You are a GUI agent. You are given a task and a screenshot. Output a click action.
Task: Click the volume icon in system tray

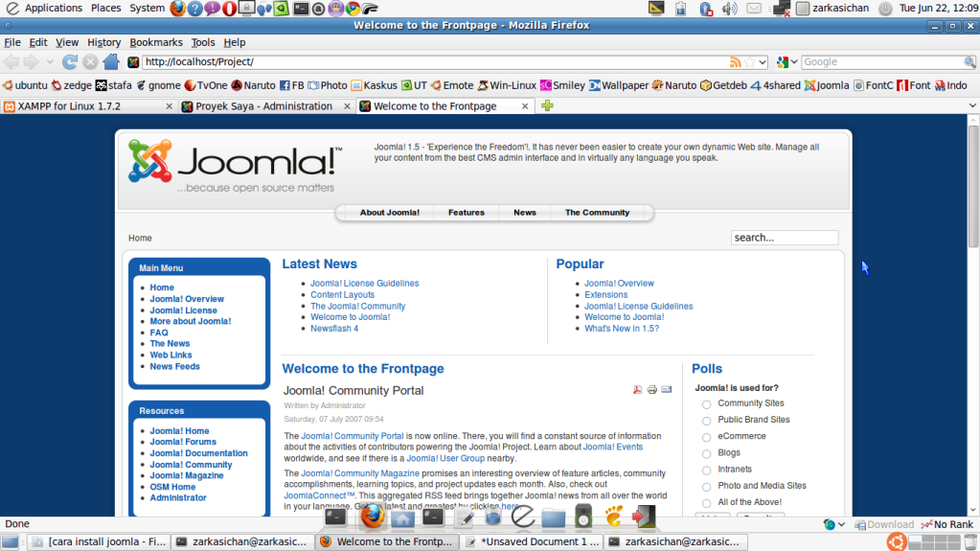[729, 8]
